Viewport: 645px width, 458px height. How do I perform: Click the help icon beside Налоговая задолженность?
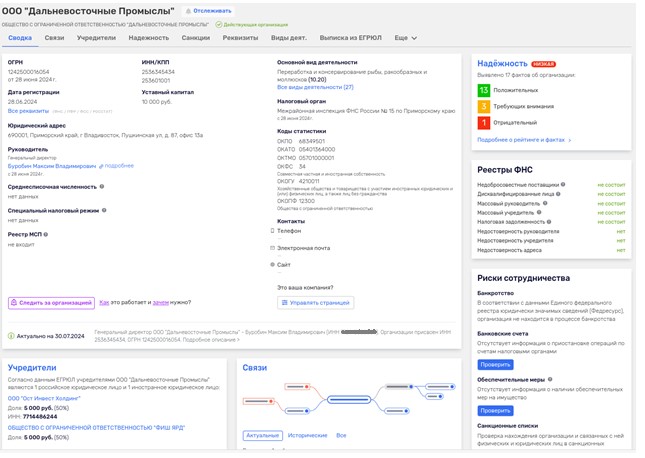click(x=549, y=222)
